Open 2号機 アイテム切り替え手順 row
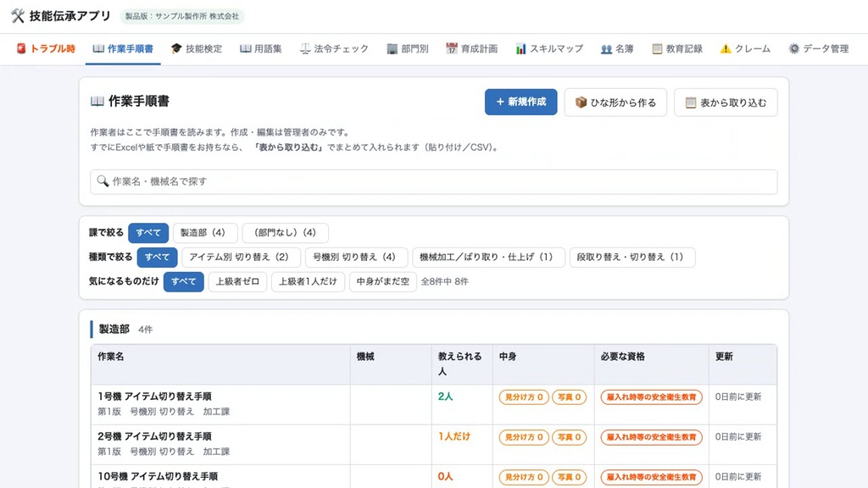Viewport: 868px width, 488px height. pos(434,444)
